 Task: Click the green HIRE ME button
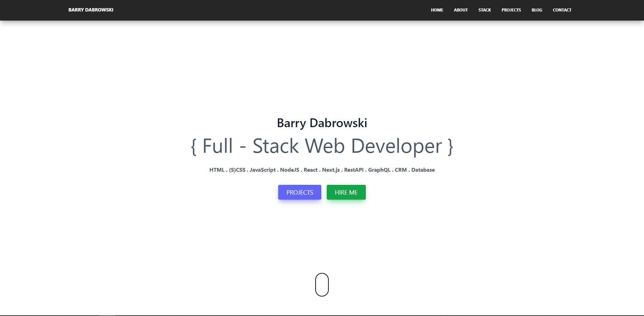346,192
